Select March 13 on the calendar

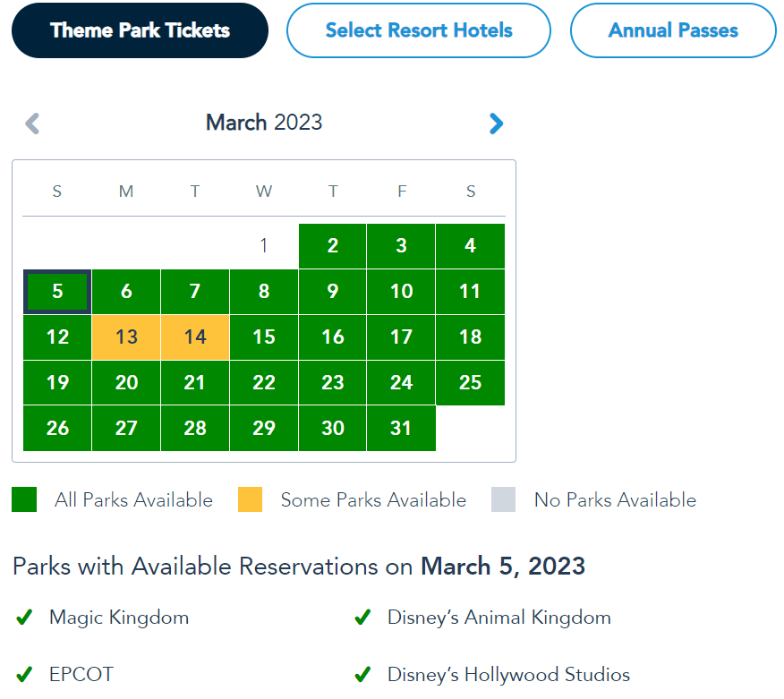point(126,337)
